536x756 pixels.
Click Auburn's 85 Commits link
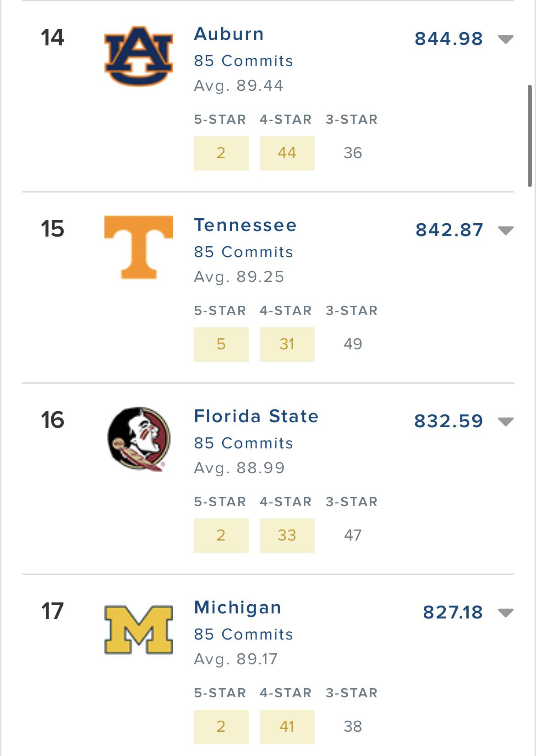(243, 61)
